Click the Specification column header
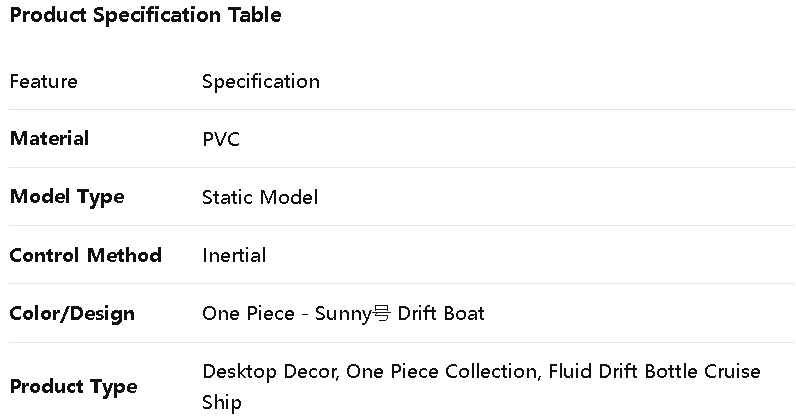 260,81
